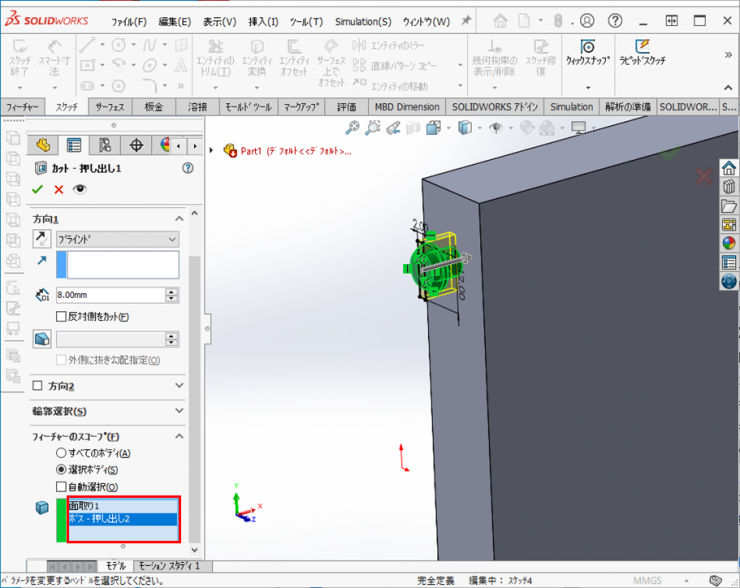Open the PropertyManager tab icon
Image resolution: width=740 pixels, height=588 pixels.
click(73, 145)
